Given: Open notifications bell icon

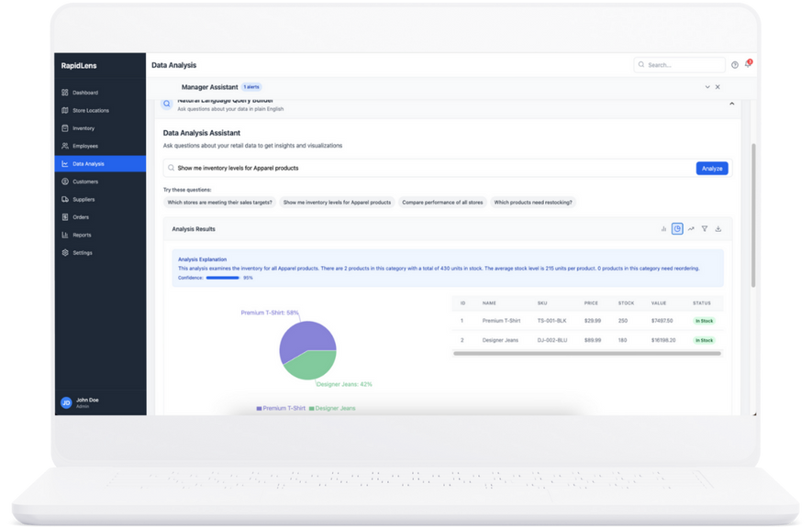Looking at the screenshot, I should [x=748, y=64].
